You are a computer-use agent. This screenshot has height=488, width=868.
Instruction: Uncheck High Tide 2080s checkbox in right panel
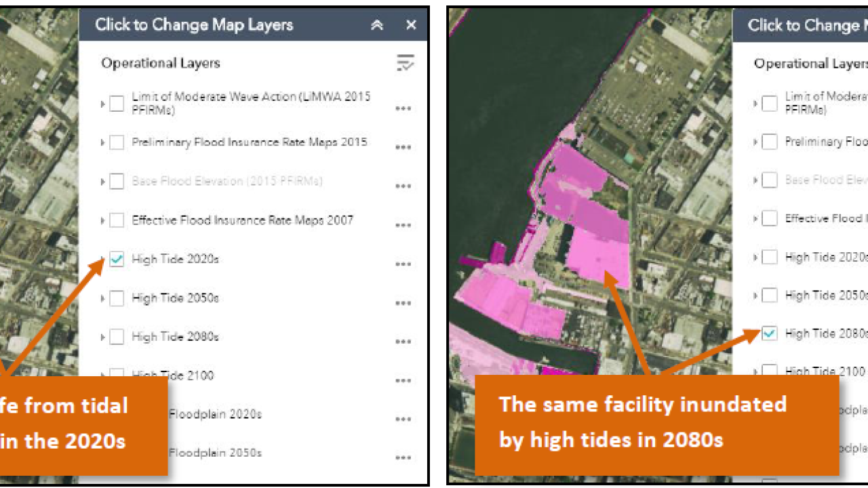click(x=770, y=333)
